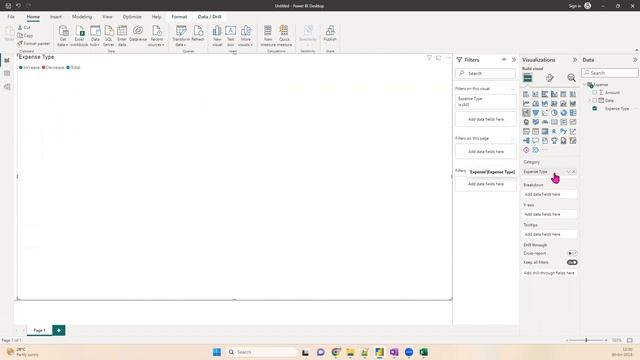Click the Refresh ribbon icon
Viewport: 640px width, 360px height.
tap(198, 34)
